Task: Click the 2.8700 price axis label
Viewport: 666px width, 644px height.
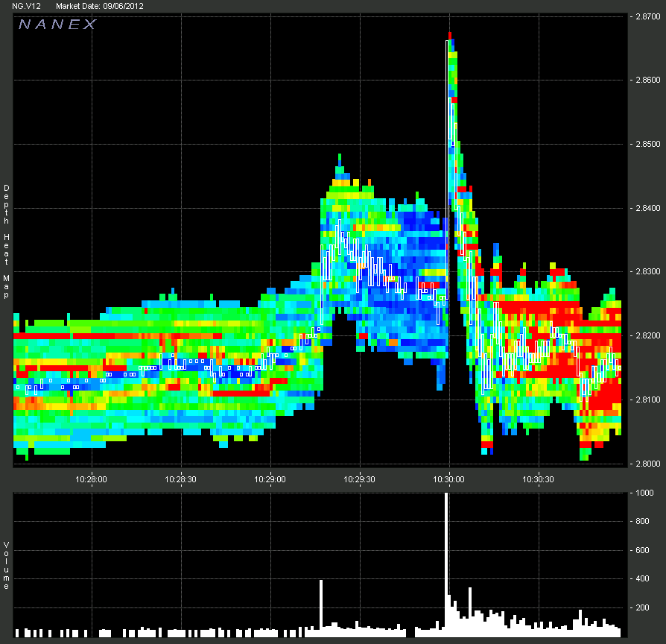Action: coord(648,16)
